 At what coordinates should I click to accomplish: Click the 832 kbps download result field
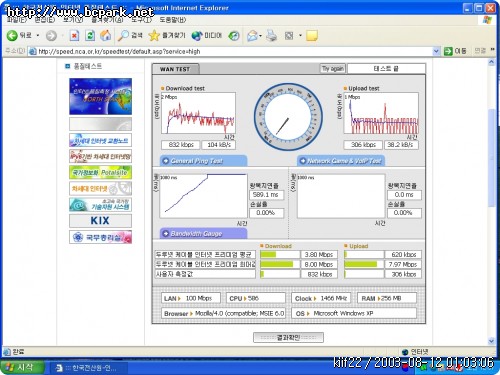(x=180, y=145)
